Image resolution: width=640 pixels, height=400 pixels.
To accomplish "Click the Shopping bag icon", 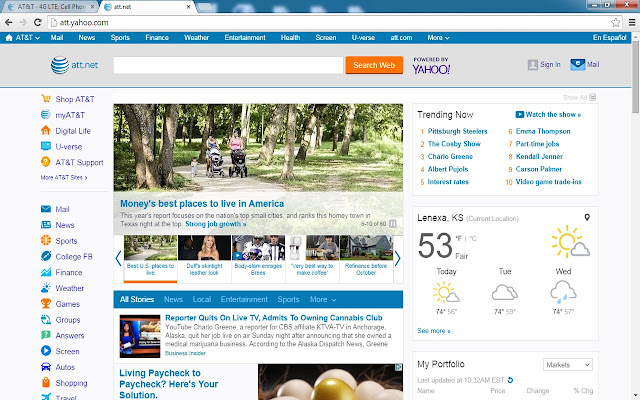I will pos(46,382).
